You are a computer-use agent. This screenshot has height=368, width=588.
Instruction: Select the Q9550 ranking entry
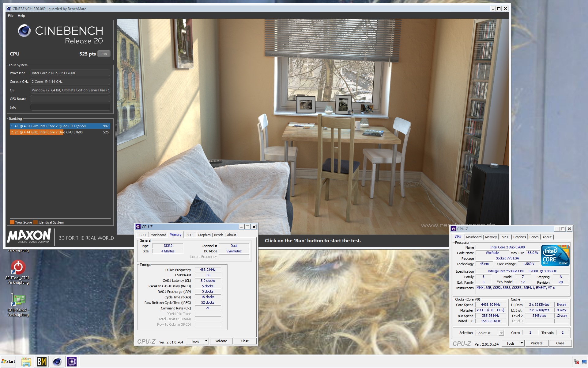click(60, 126)
